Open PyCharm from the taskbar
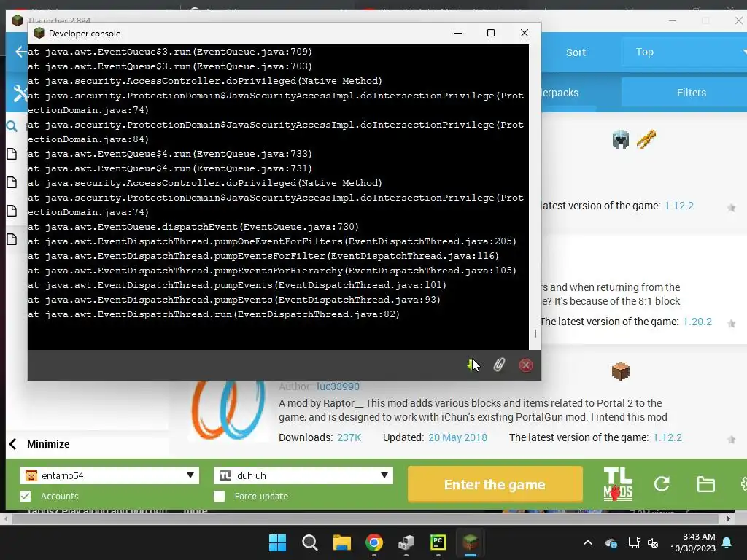The image size is (747, 560). (x=438, y=542)
